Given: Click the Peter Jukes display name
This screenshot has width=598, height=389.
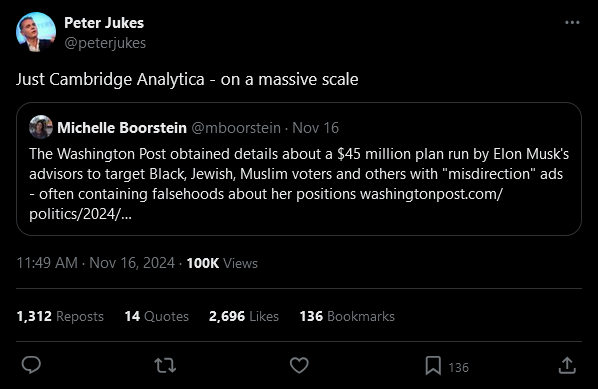Looking at the screenshot, I should click(104, 23).
